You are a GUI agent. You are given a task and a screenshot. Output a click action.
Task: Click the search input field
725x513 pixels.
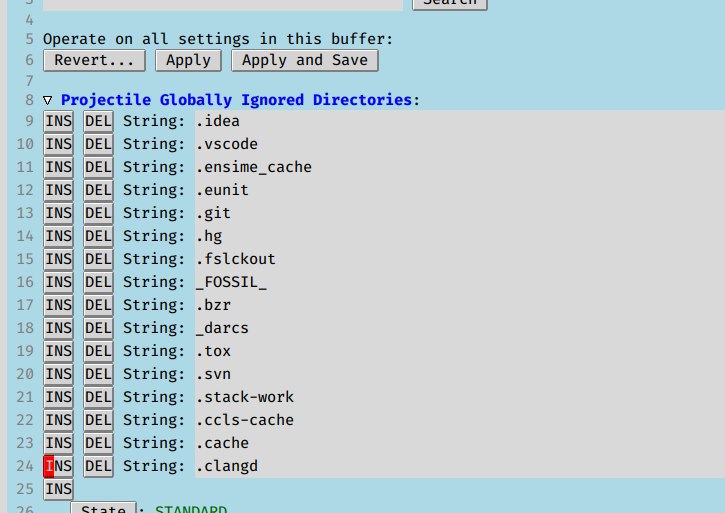223,5
